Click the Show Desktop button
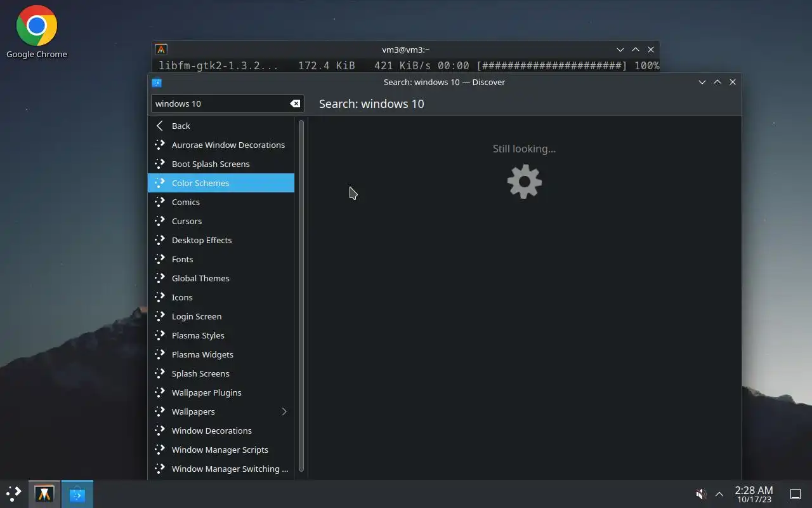 (795, 494)
